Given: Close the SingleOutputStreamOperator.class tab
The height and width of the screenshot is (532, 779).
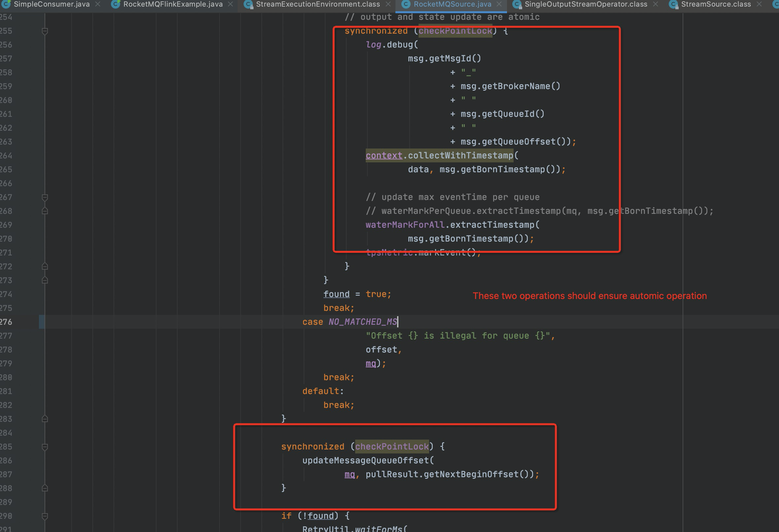Looking at the screenshot, I should [656, 4].
